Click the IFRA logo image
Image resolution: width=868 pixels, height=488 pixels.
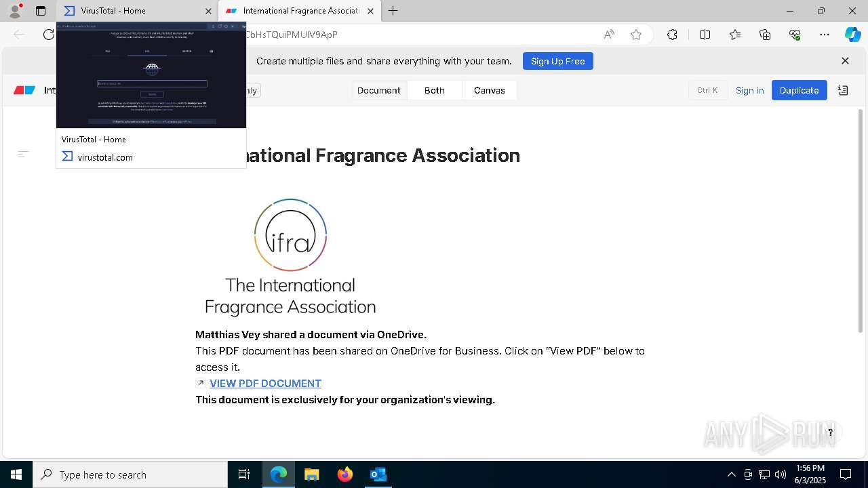(x=290, y=258)
